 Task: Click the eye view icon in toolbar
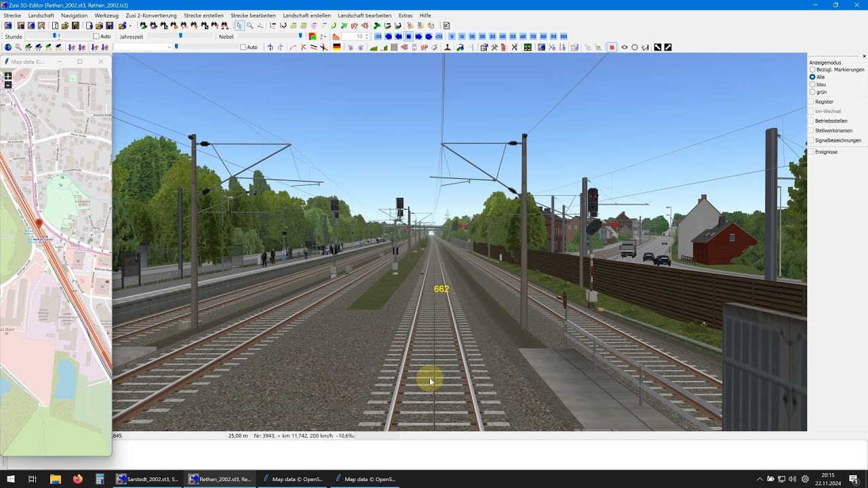(625, 47)
